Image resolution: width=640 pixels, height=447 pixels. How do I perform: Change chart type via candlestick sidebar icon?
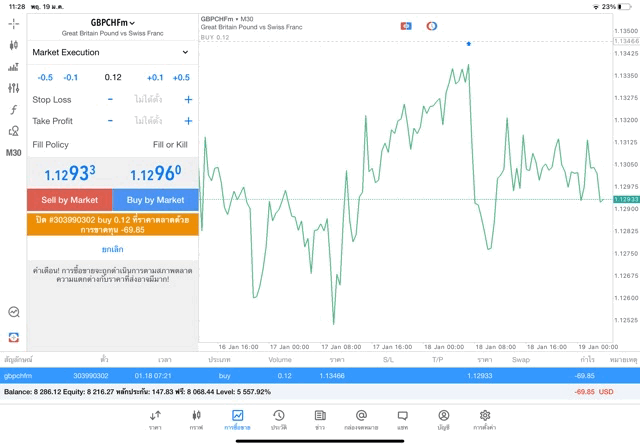pos(13,45)
